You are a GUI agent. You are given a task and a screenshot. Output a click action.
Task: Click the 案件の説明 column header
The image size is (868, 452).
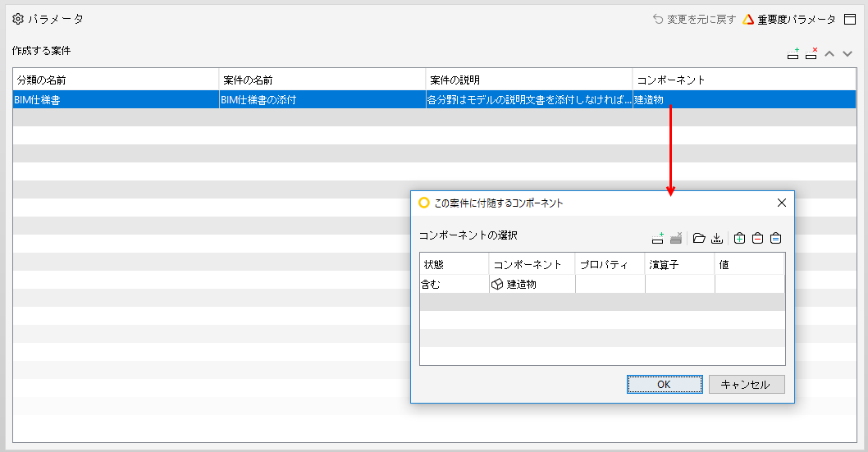click(529, 80)
